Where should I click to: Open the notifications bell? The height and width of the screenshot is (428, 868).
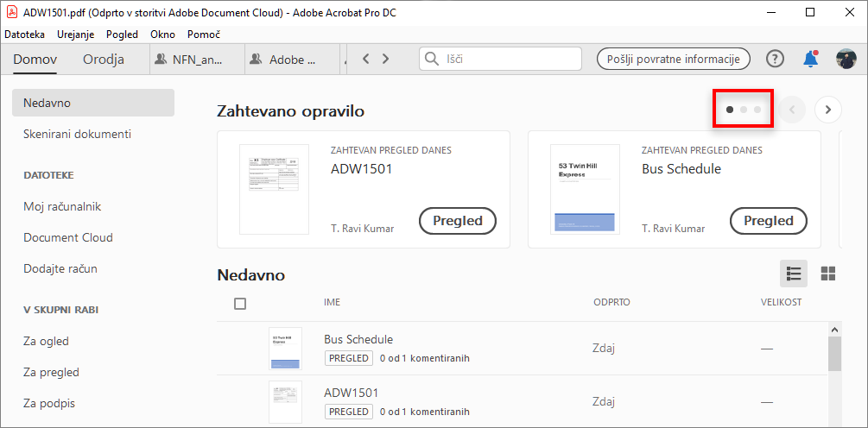810,59
